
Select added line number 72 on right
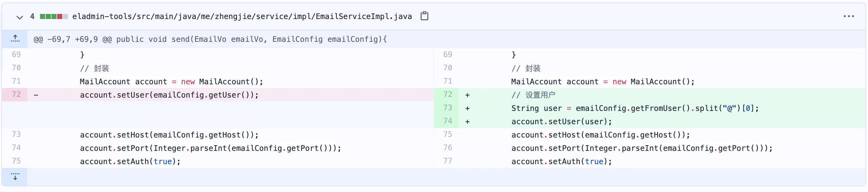click(447, 94)
